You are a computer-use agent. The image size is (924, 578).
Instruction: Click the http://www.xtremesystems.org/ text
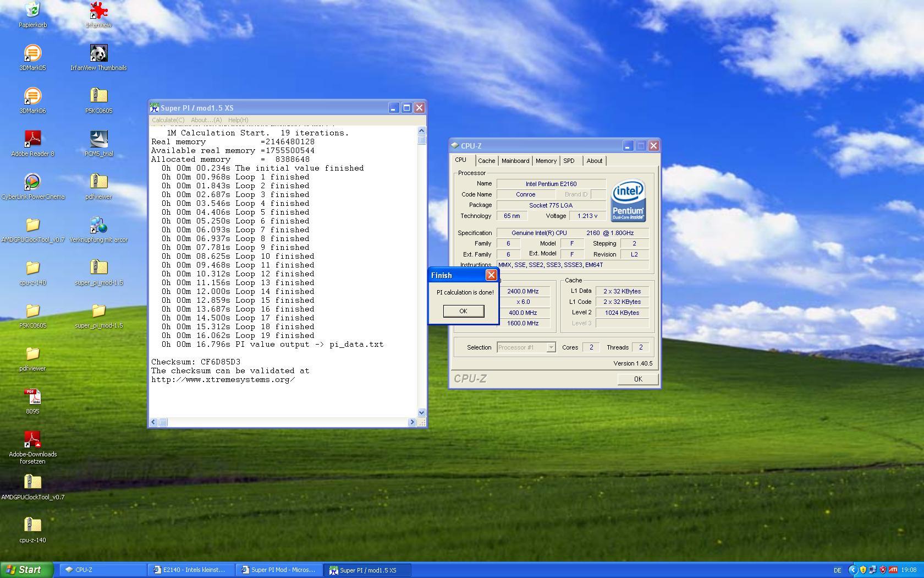click(223, 379)
